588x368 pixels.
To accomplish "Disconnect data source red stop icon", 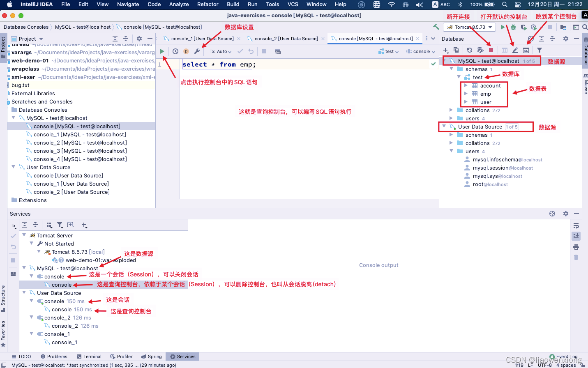I will point(491,50).
